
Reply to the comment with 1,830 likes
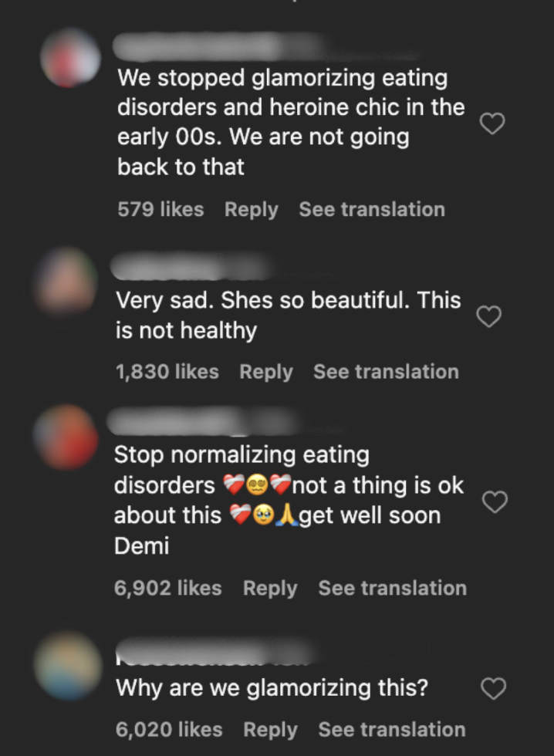click(x=265, y=371)
